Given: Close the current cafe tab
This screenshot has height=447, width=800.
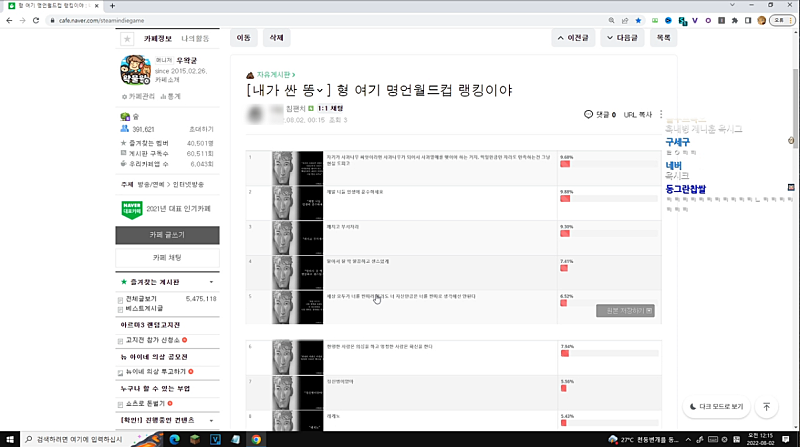Looking at the screenshot, I should [x=97, y=6].
